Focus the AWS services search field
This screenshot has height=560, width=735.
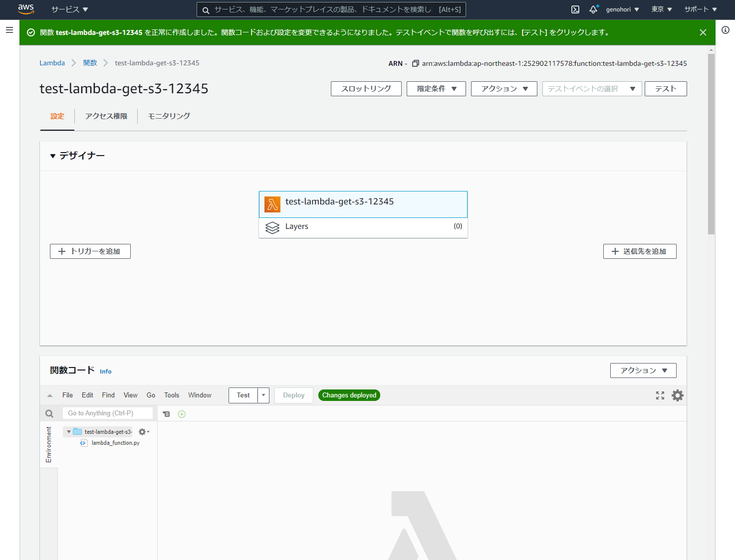(331, 9)
